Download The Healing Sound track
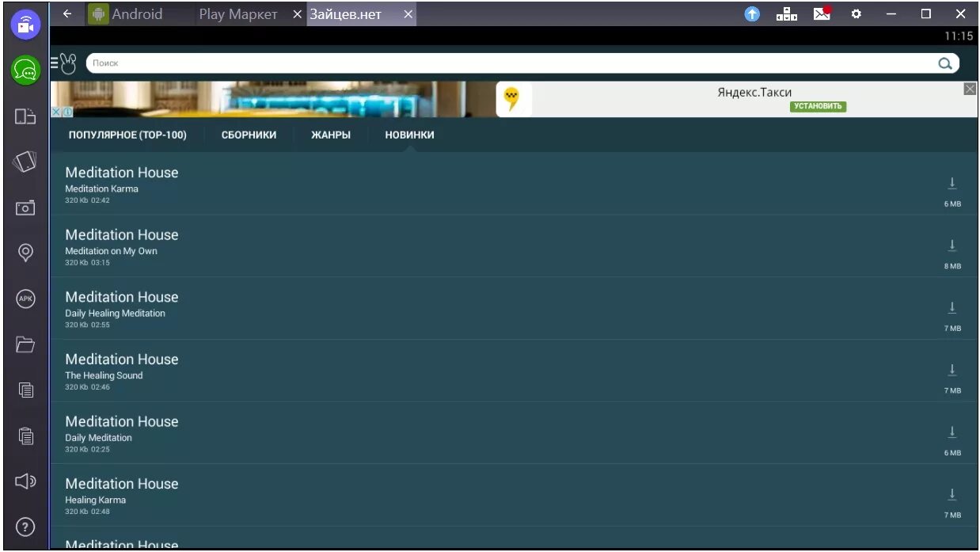 point(952,370)
